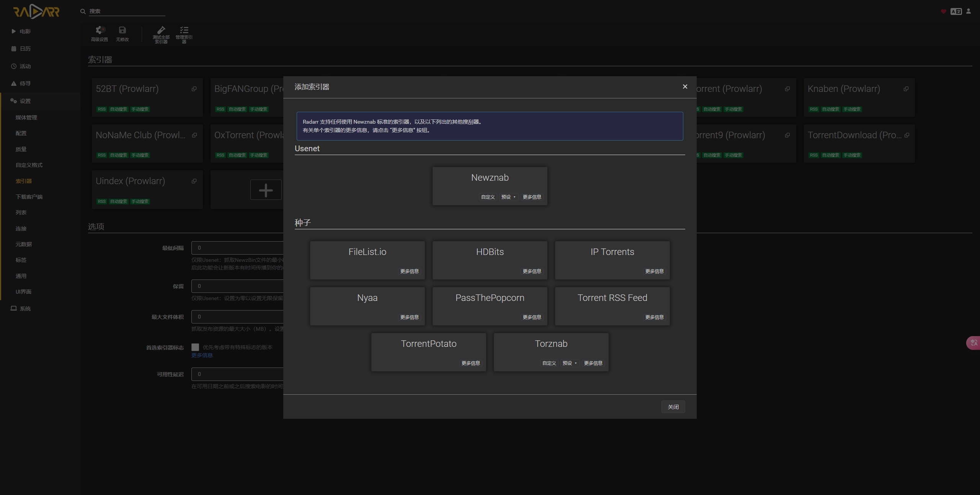Test all indexers wrench icon
The image size is (980, 495).
point(161,30)
